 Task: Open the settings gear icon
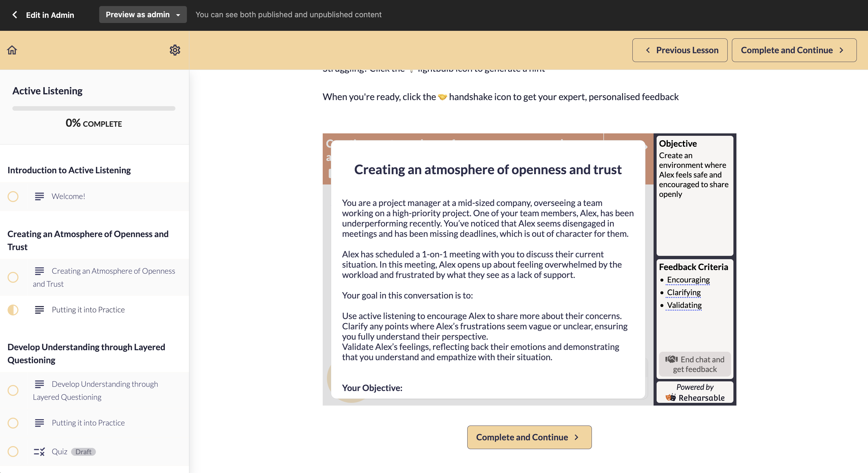[x=175, y=50]
